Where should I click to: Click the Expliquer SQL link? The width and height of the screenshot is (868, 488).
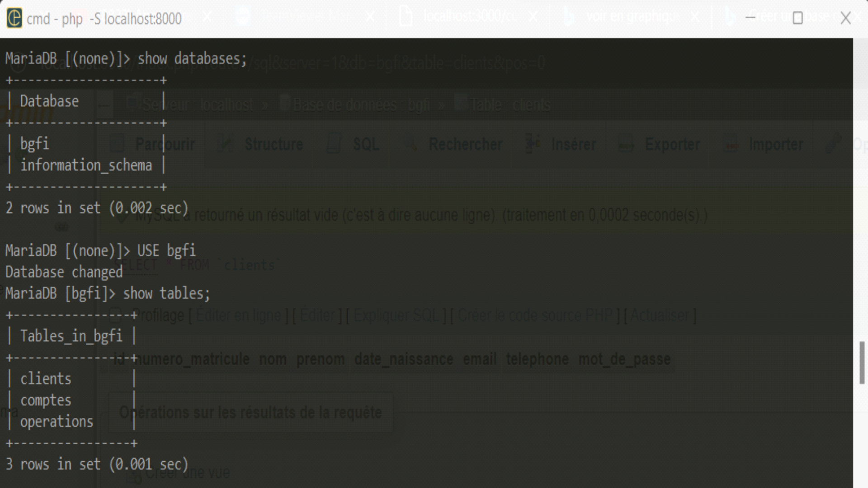[396, 315]
